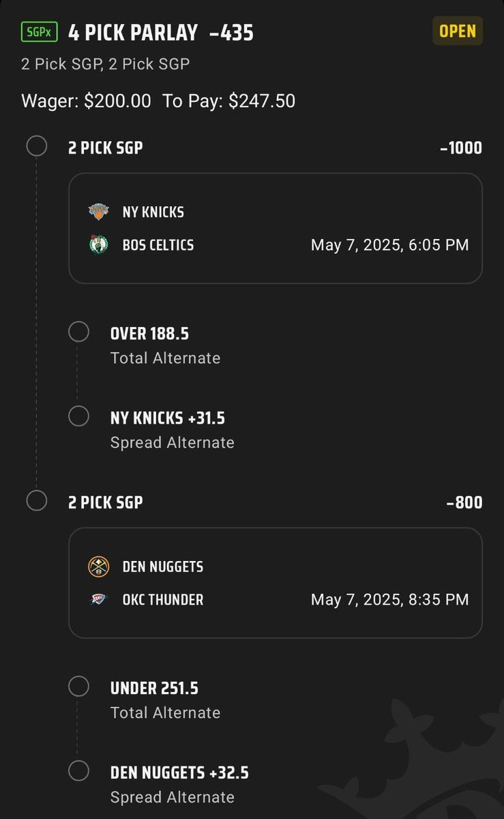Viewport: 504px width, 819px height.
Task: Click the OKC Thunder team logo
Action: pyautogui.click(x=99, y=599)
